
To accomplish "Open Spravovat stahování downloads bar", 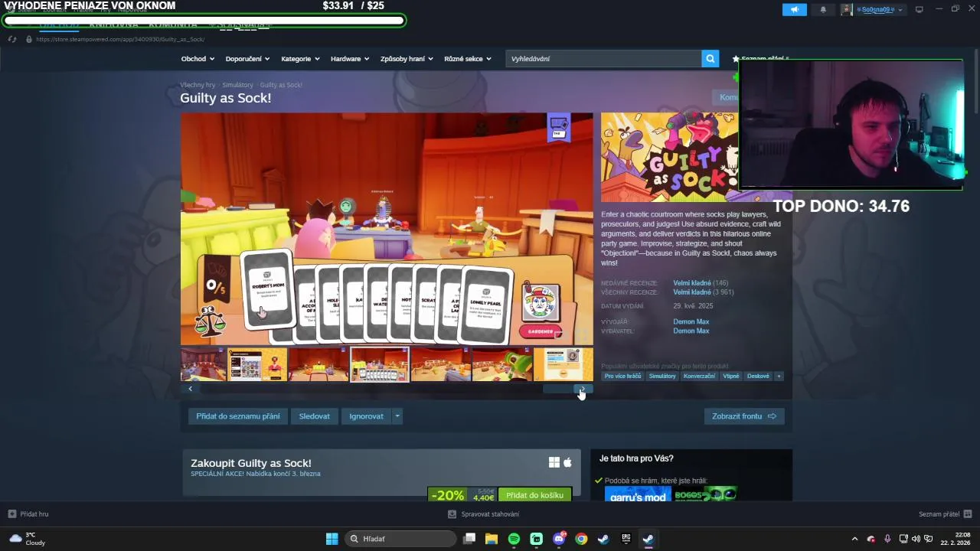I will pos(484,514).
